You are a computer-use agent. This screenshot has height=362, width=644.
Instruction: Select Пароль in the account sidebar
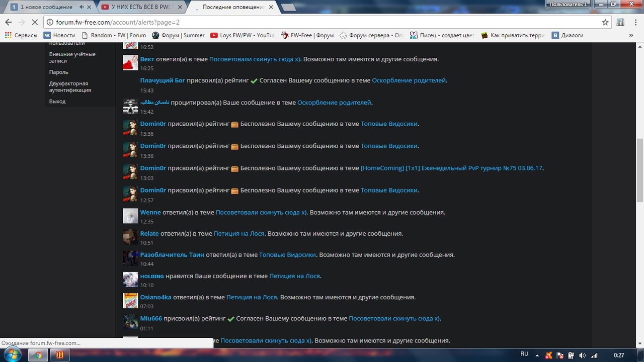58,72
